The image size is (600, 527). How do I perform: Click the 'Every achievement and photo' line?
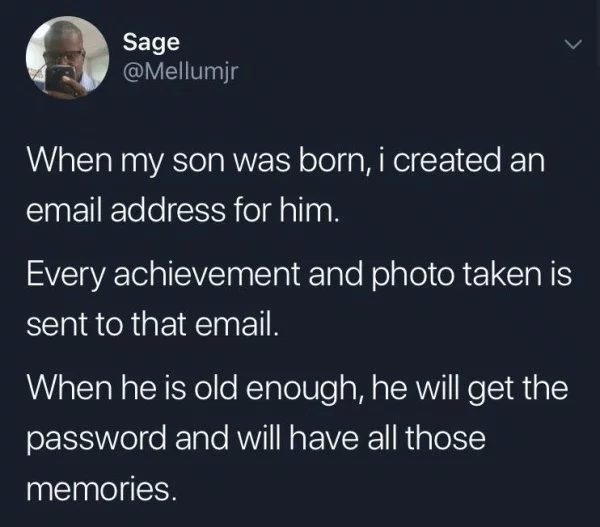coord(299,275)
